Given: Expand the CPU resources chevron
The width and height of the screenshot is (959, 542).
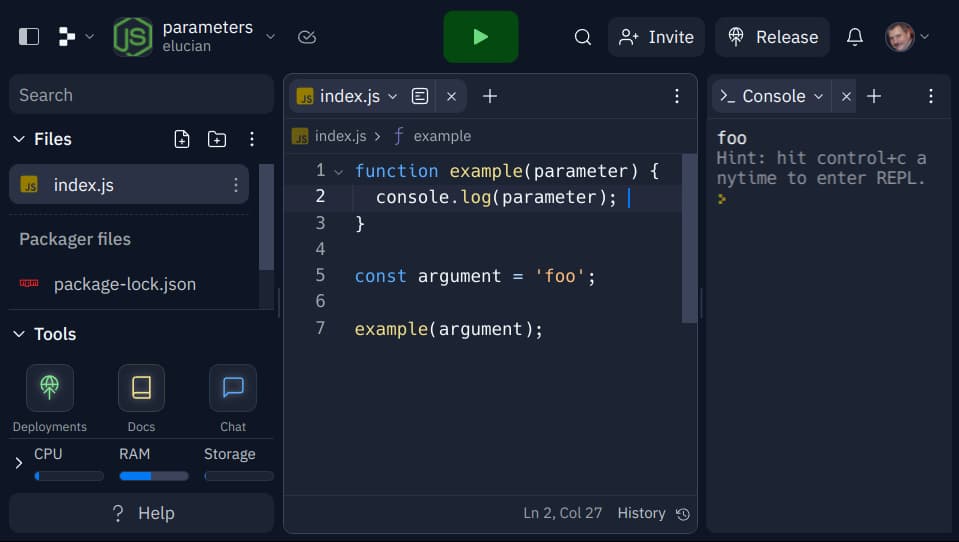Looking at the screenshot, I should tap(18, 463).
